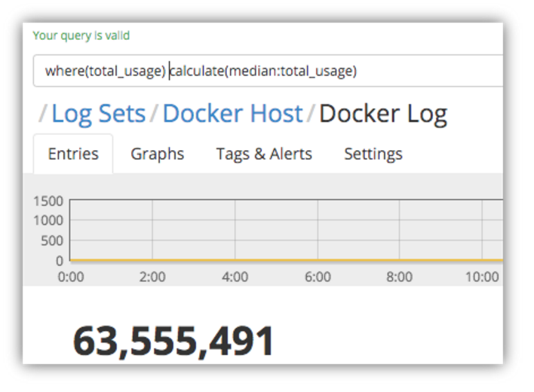
Task: Select the Entries tab
Action: point(73,154)
